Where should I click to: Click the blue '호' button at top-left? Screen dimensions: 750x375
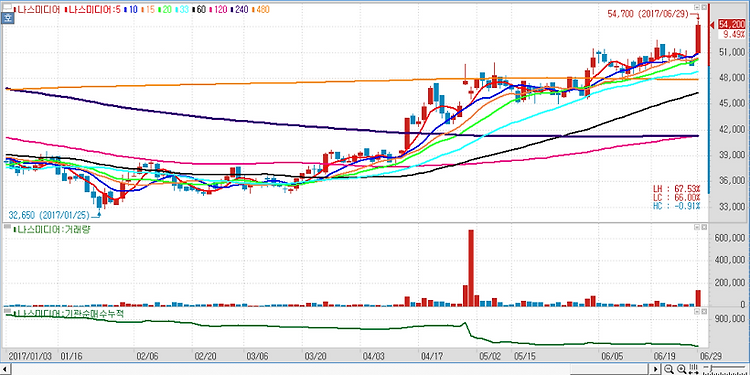click(x=8, y=18)
